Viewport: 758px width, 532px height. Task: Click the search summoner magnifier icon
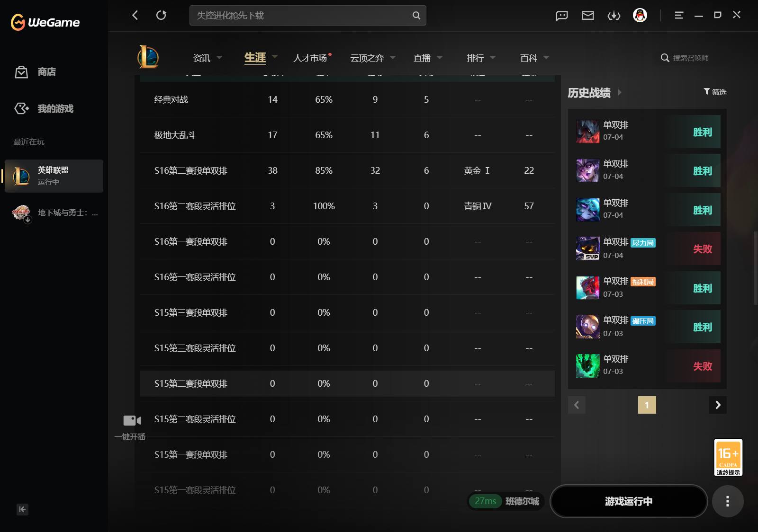pyautogui.click(x=665, y=58)
